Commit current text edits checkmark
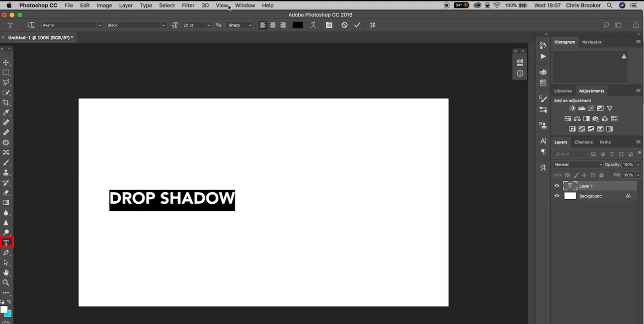The height and width of the screenshot is (324, 644). (x=357, y=25)
